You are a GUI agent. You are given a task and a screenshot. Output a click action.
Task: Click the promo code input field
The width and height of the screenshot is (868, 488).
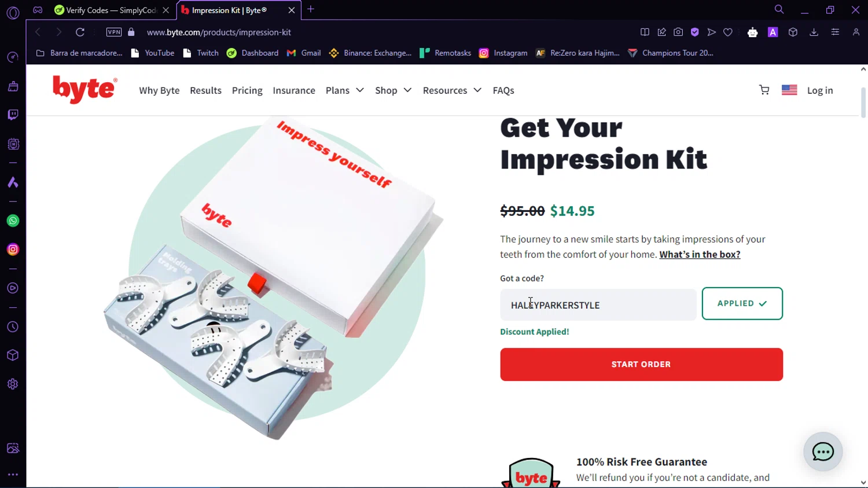[598, 304]
